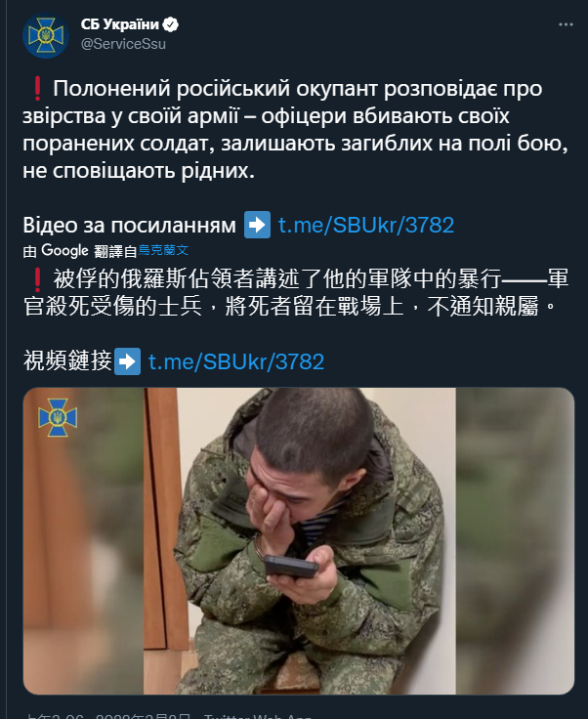This screenshot has height=719, width=588.
Task: Click the original Ukrainian tweet text
Action: [296, 129]
